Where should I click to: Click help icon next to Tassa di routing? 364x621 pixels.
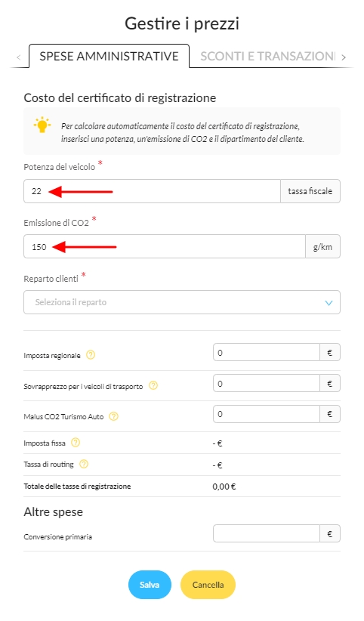click(x=84, y=464)
